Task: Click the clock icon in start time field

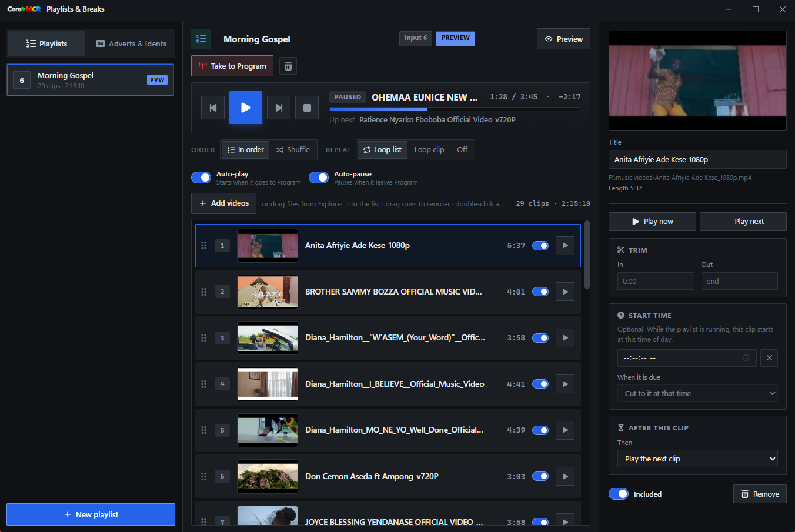Action: tap(746, 358)
